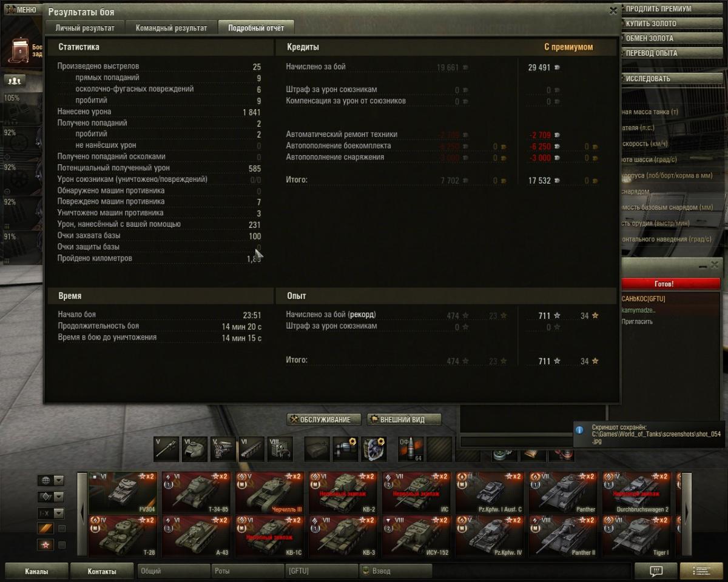Open the tier I-X filter dropdown

[52, 513]
